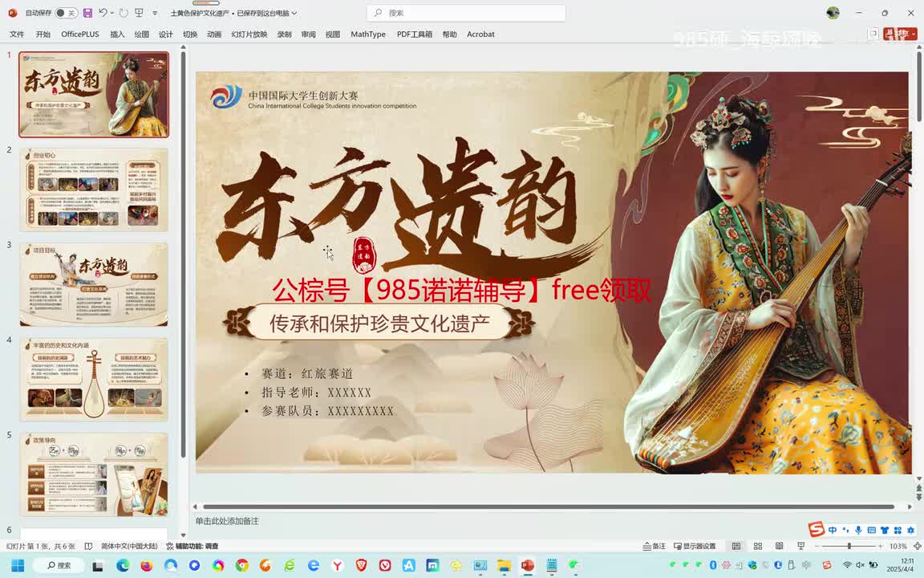924x578 pixels.
Task: Open the accessibility check from the status bar
Action: click(192, 546)
